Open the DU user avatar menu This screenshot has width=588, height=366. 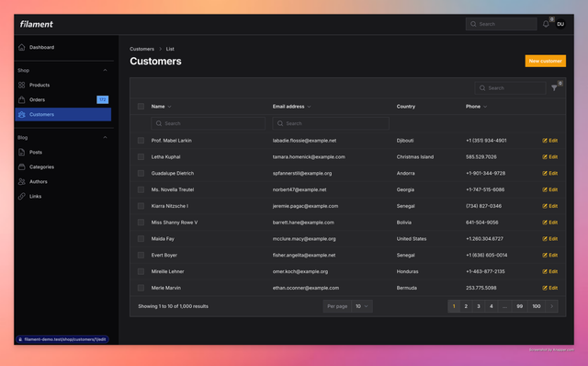point(560,24)
